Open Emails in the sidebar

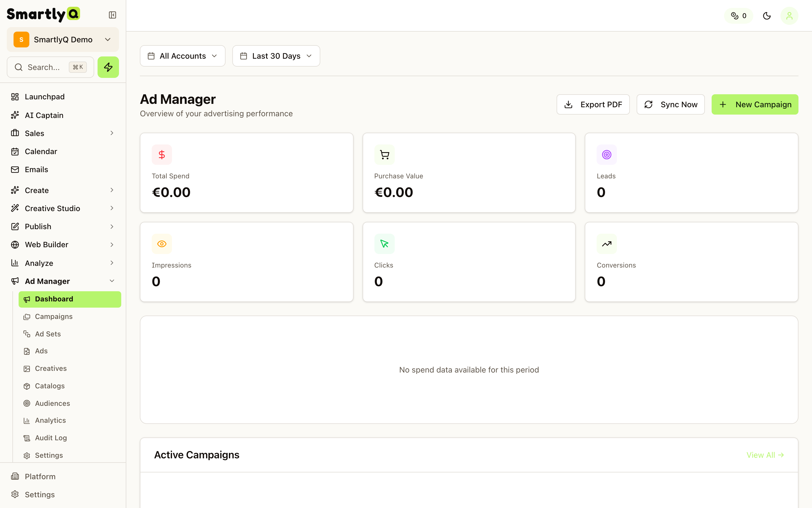click(63, 170)
